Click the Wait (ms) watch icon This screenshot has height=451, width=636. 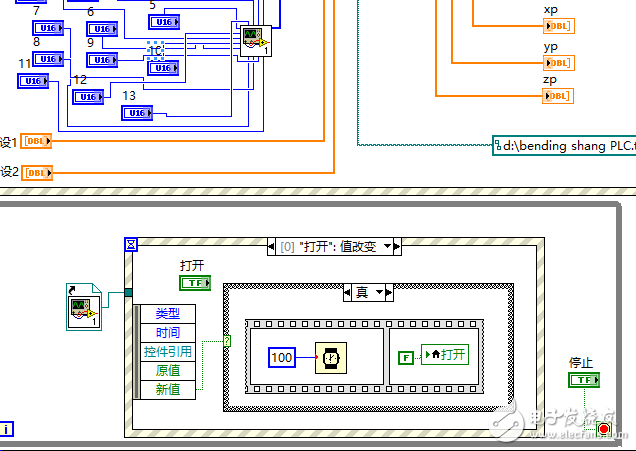coord(331,358)
